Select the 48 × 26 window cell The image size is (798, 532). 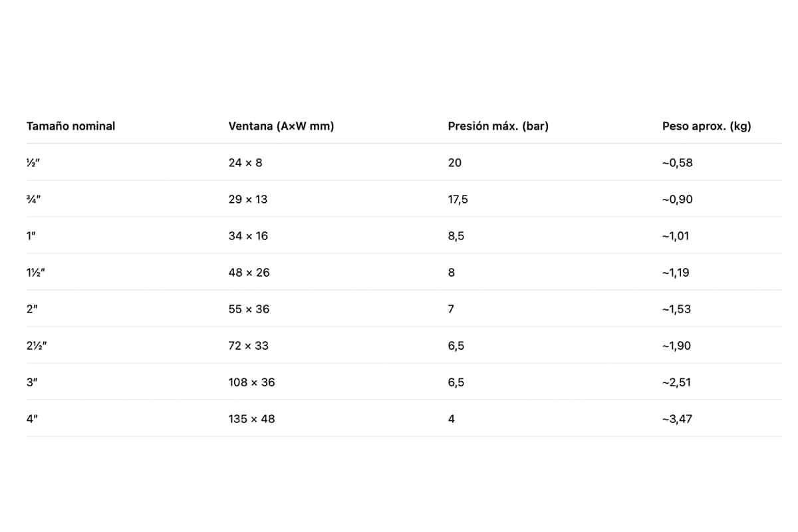(249, 272)
